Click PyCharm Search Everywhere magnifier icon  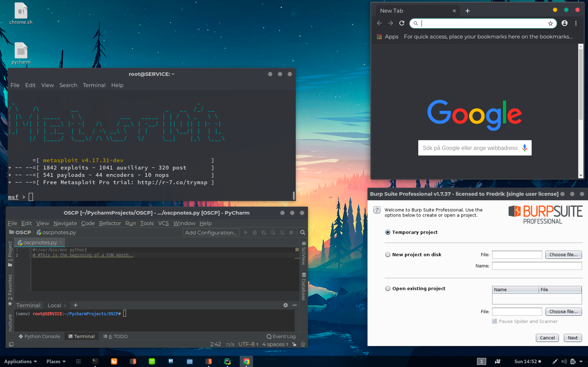pyautogui.click(x=303, y=233)
